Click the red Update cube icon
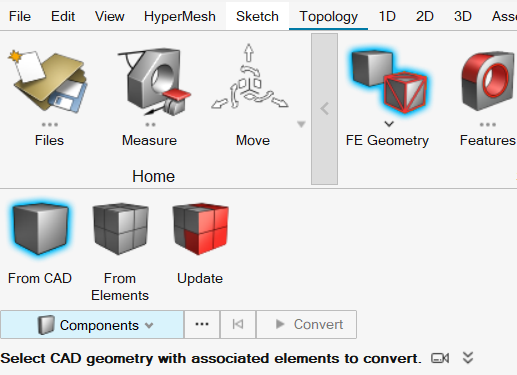Screen dimensions: 517x375 tap(200, 229)
